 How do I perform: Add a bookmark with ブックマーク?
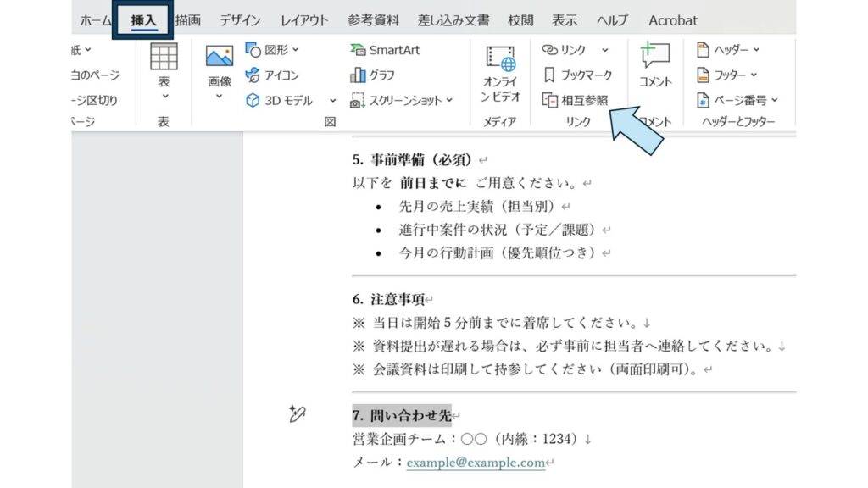(576, 75)
